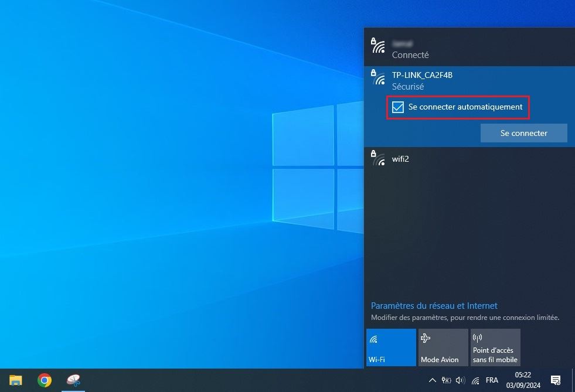Open Paramètres du réseau et Internet
This screenshot has width=575, height=392.
pos(434,305)
